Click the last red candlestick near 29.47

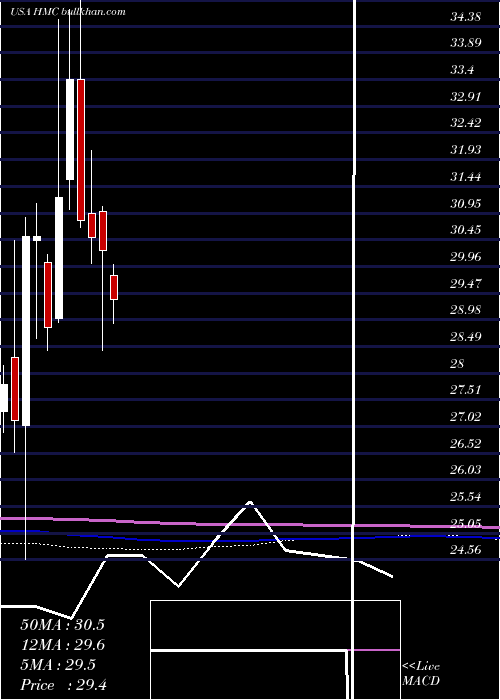click(x=114, y=288)
